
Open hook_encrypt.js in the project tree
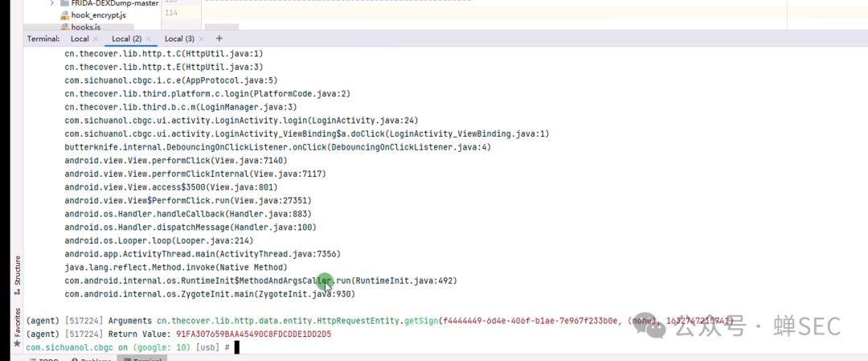click(98, 15)
